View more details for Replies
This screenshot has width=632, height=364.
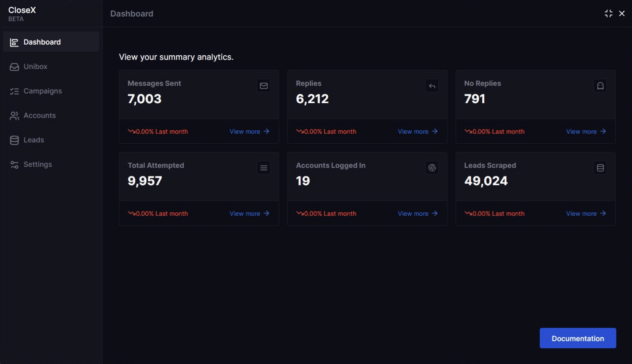click(x=418, y=131)
